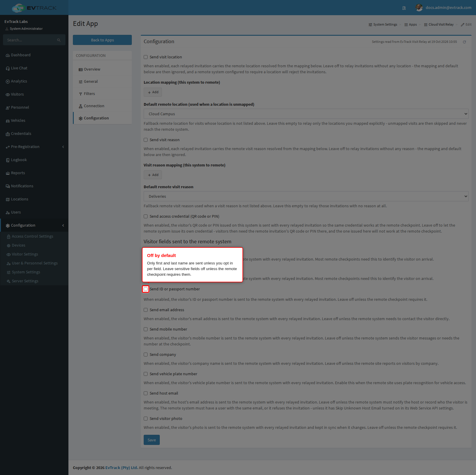Click the refresh settings icon

coord(464,42)
